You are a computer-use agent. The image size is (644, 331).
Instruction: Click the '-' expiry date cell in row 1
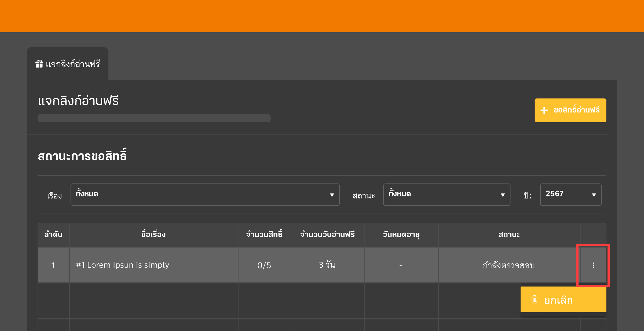pos(401,265)
